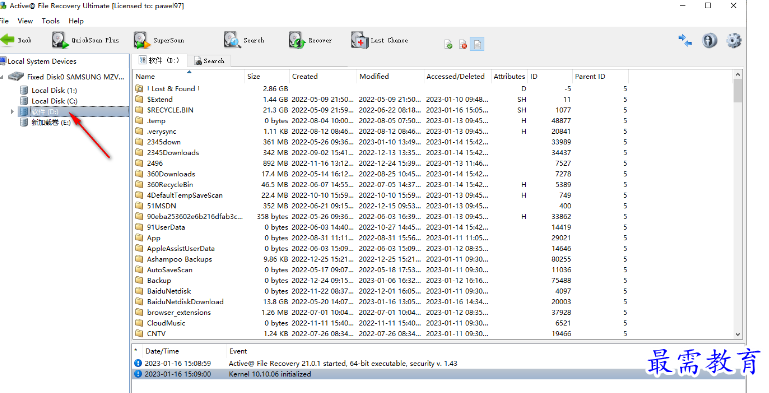Sort by the Attributes column header
This screenshot has width=769, height=393.
(x=510, y=77)
